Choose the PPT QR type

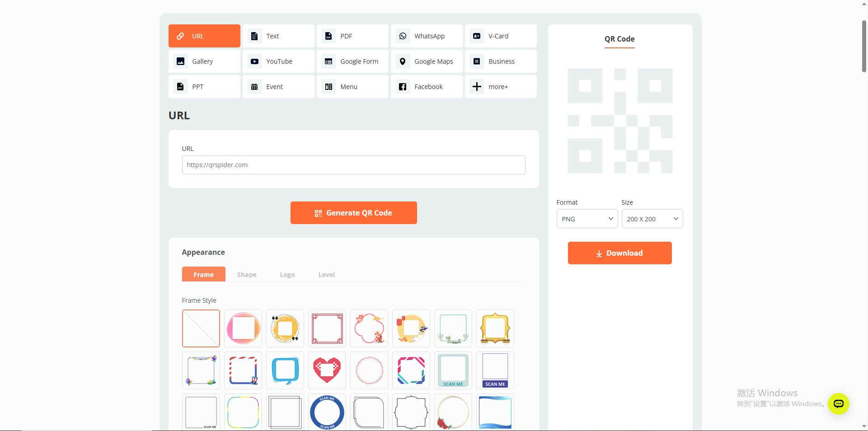(204, 86)
